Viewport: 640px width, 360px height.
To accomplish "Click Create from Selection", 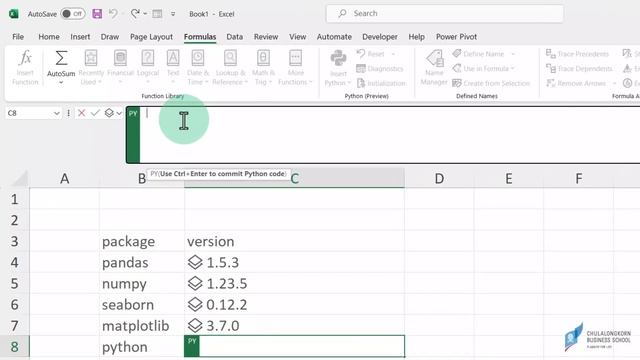I will tap(491, 83).
